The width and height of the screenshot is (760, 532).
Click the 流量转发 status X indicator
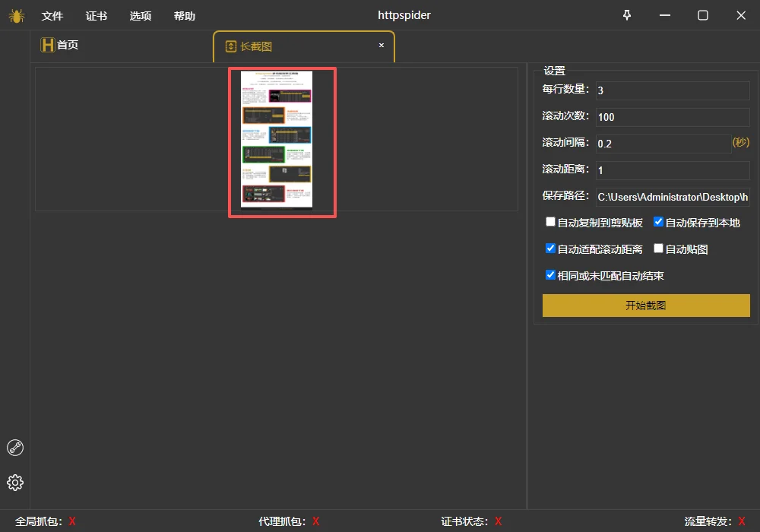point(742,521)
